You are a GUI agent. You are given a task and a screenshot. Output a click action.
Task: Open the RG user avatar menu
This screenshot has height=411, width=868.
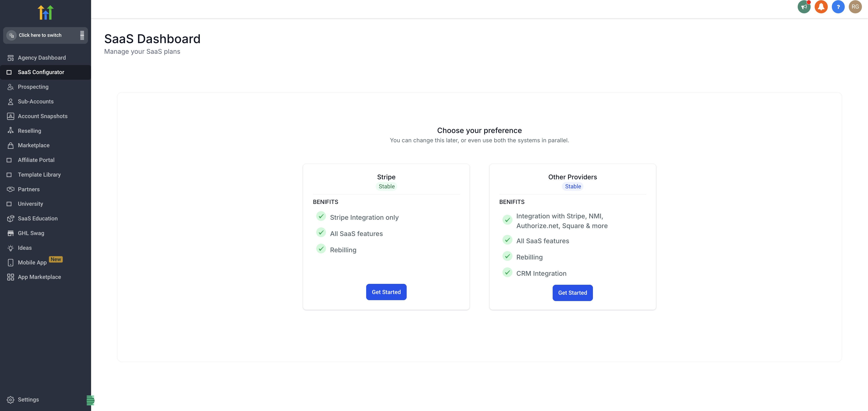pos(855,7)
